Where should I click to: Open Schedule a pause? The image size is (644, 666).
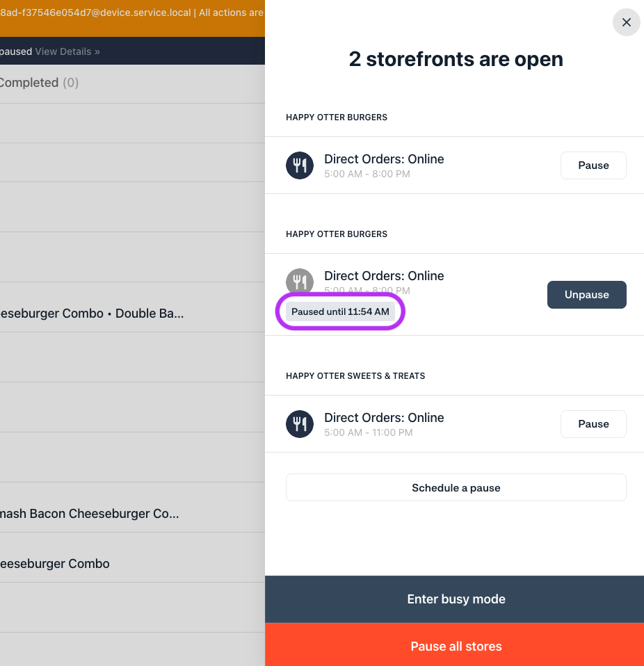point(456,488)
